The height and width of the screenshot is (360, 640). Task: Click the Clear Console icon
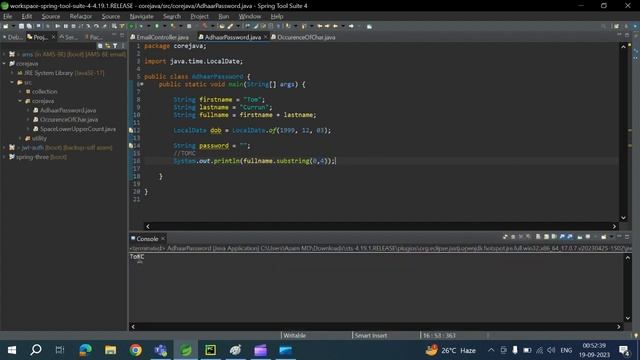(538, 237)
